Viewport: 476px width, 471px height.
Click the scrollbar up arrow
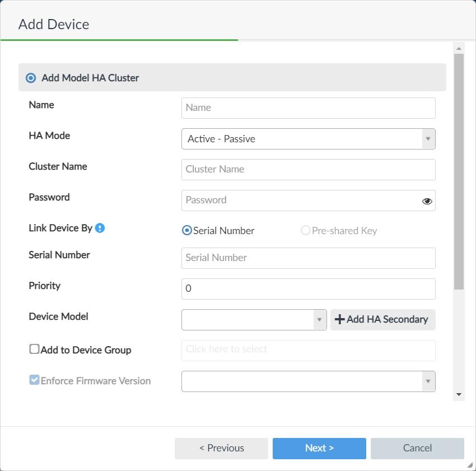pos(459,48)
